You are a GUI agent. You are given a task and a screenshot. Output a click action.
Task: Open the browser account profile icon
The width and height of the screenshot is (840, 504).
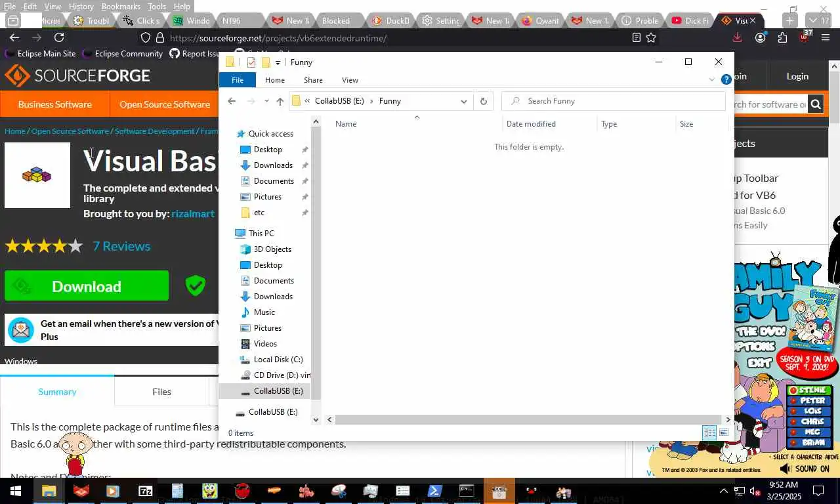tap(760, 38)
